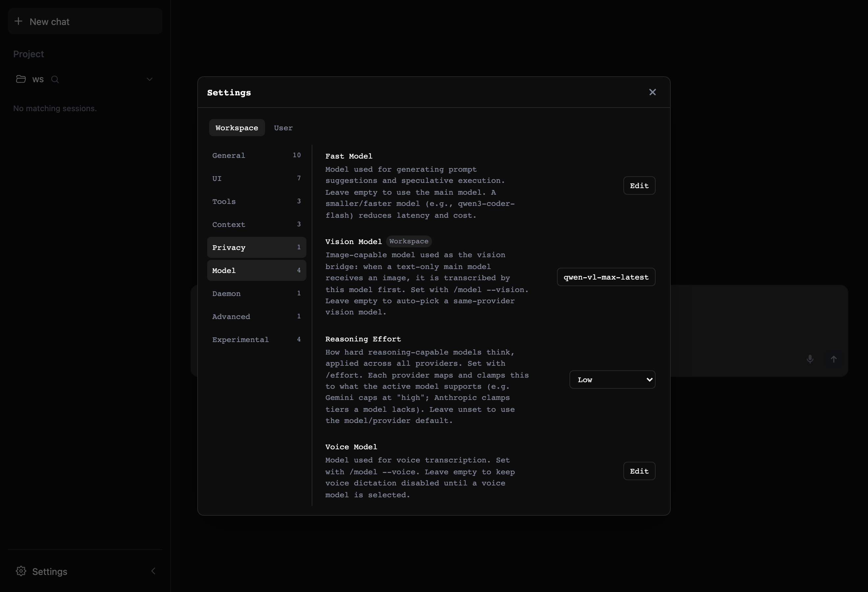The width and height of the screenshot is (868, 592).
Task: Click the plus icon beside New chat
Action: pos(18,21)
